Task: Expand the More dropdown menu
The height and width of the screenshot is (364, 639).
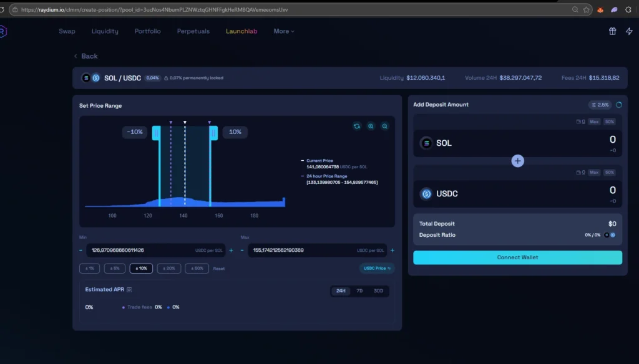Action: pyautogui.click(x=283, y=31)
